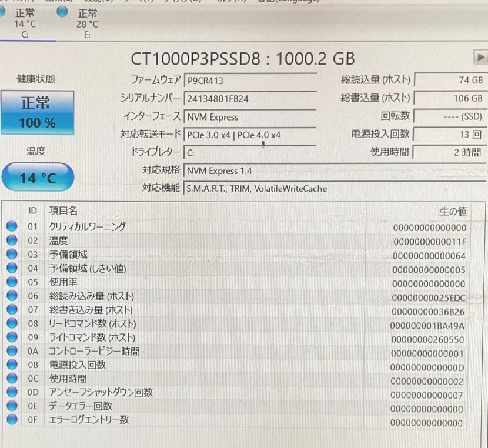Image resolution: width=488 pixels, height=448 pixels.
Task: Click the interface field NVM Express
Action: (x=250, y=117)
